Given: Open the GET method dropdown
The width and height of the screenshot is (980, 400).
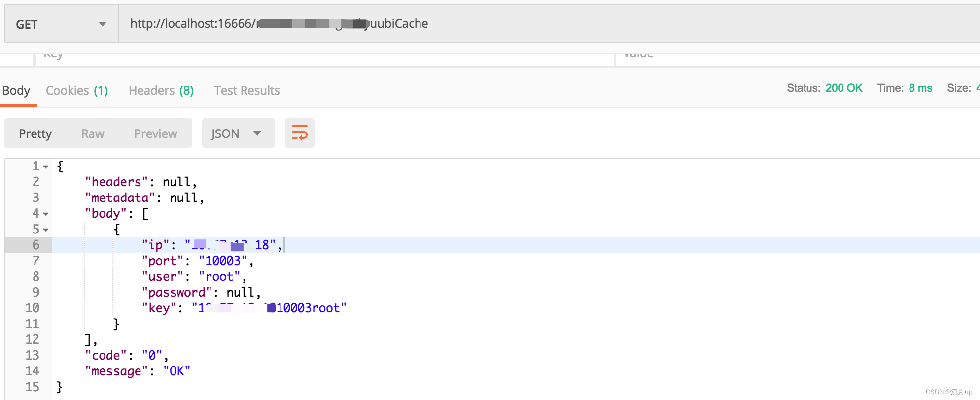Looking at the screenshot, I should click(61, 24).
